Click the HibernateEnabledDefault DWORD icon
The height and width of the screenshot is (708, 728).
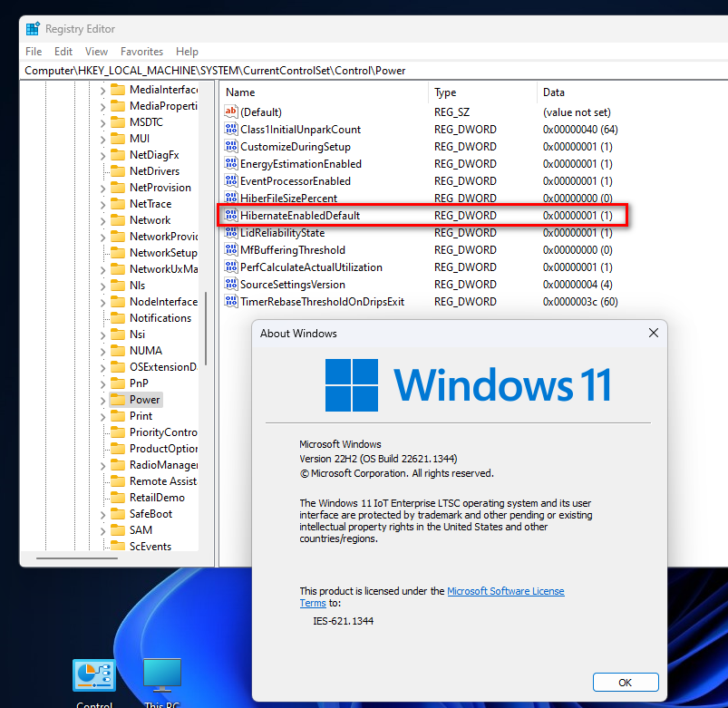231,215
